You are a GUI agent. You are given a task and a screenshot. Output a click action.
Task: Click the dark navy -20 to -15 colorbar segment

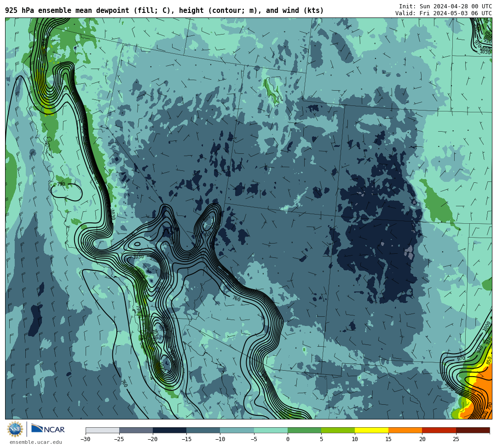tap(169, 430)
